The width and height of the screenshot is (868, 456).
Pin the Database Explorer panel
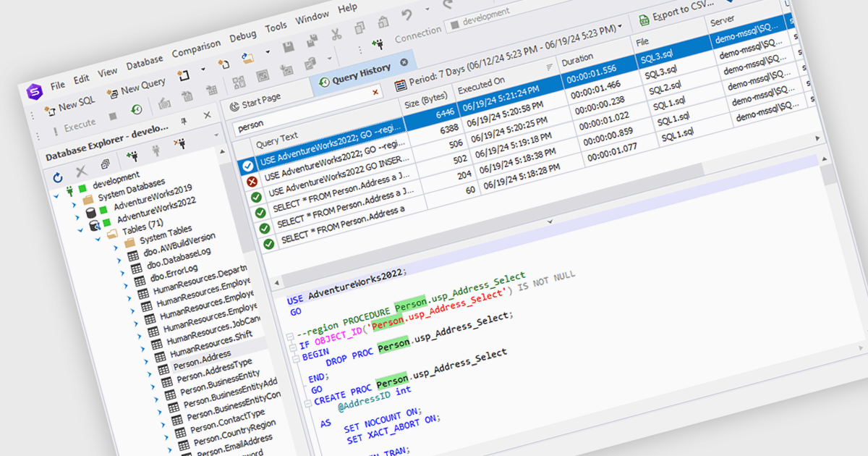(184, 119)
